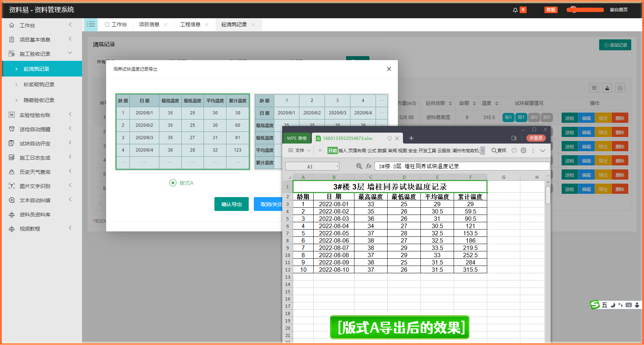This screenshot has width=644, height=345.
Task: Click the WPS settings gear icon
Action: pos(523,150)
